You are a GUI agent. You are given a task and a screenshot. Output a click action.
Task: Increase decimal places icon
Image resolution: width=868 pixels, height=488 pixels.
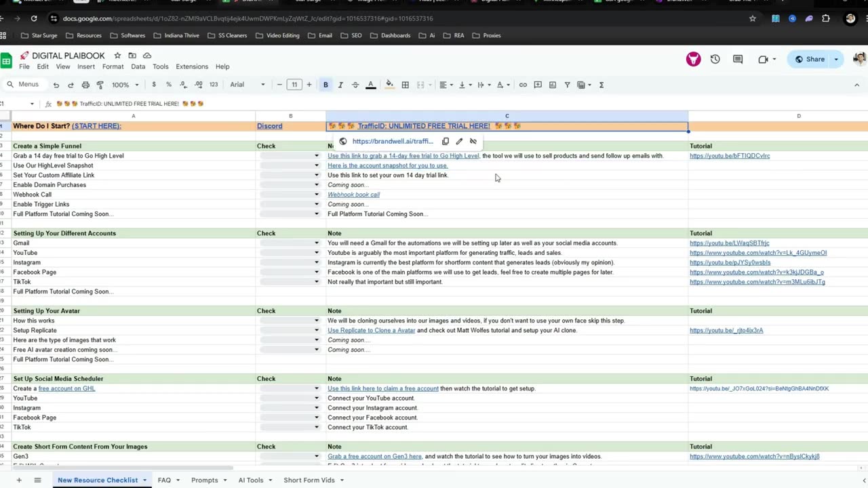[x=198, y=85]
